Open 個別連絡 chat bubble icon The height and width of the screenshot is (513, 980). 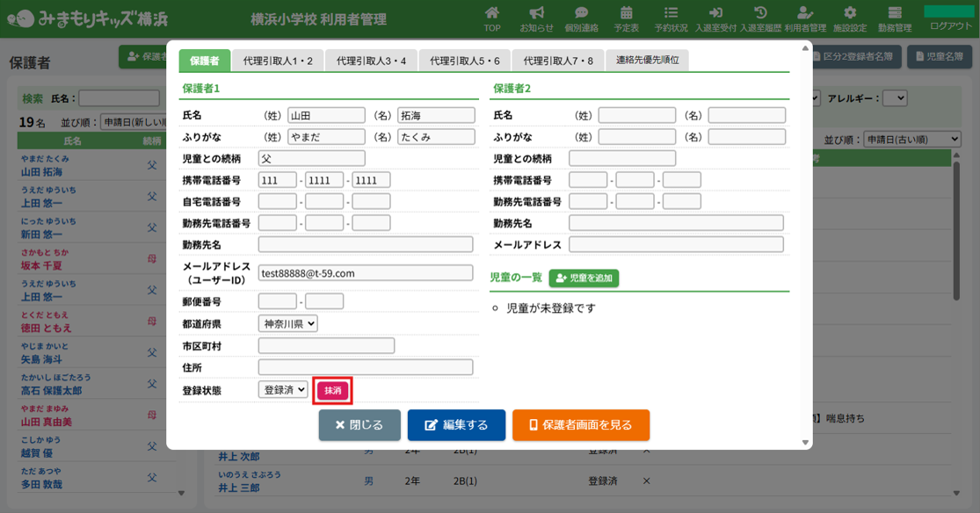click(581, 13)
